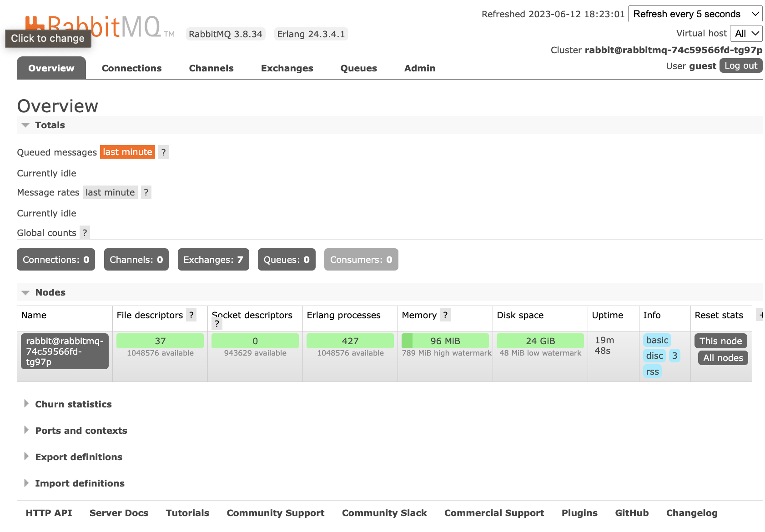This screenshot has width=765, height=532.
Task: Switch to the Overview tab
Action: 51,68
